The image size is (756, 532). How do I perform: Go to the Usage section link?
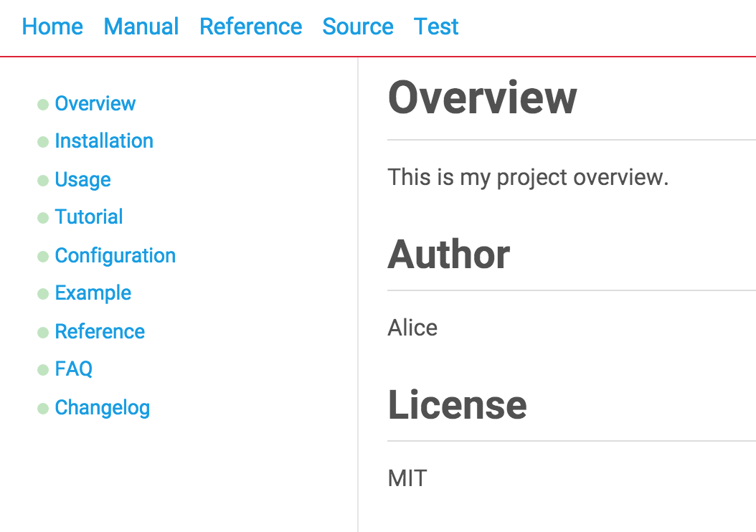pyautogui.click(x=82, y=179)
